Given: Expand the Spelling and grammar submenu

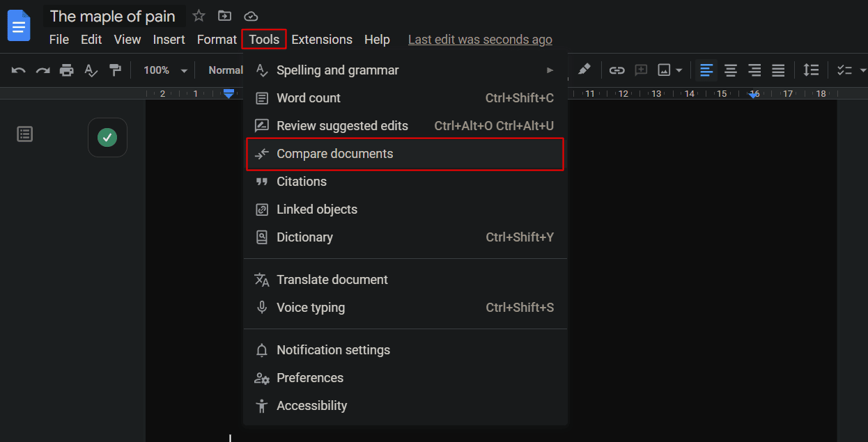Looking at the screenshot, I should tap(405, 70).
